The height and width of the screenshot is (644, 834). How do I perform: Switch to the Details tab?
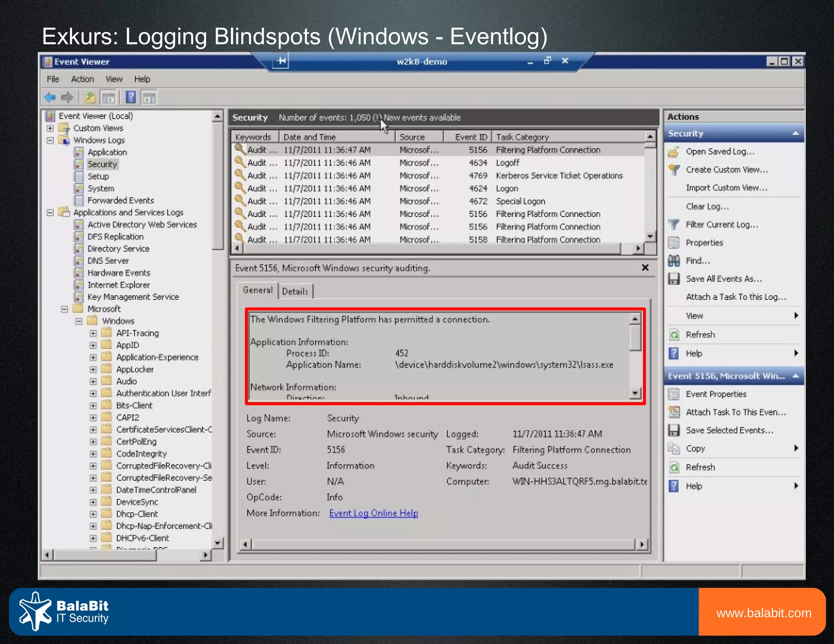tap(295, 291)
